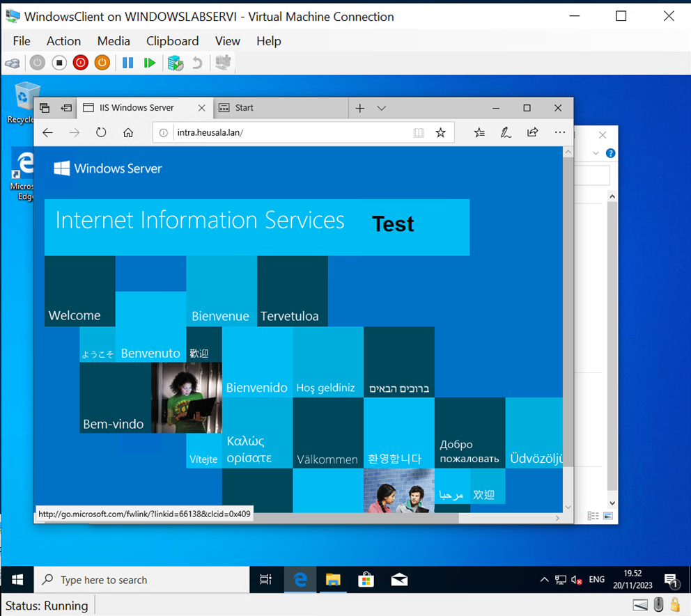Open Edge Settings via More options ellipsis
The image size is (691, 616).
[559, 132]
